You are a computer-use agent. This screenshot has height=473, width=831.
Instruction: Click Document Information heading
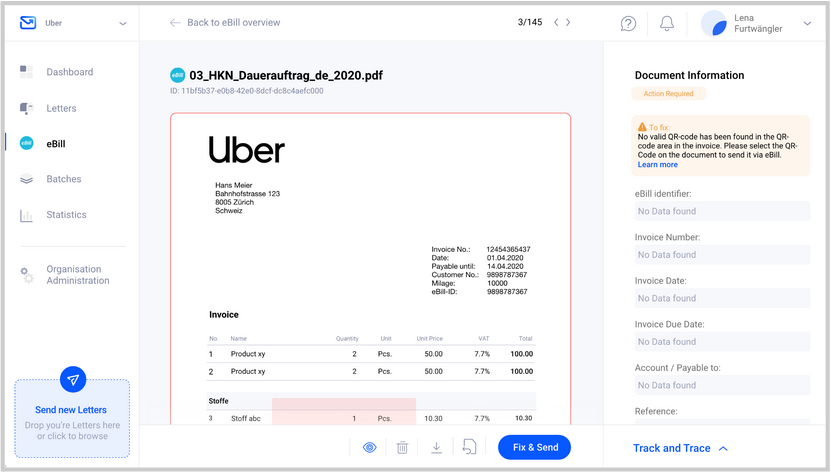point(689,75)
